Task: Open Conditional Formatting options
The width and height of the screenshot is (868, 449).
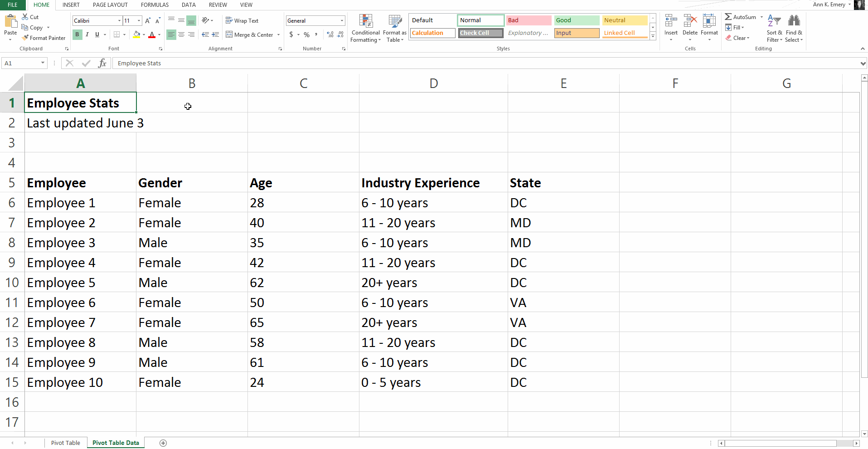Action: (365, 28)
